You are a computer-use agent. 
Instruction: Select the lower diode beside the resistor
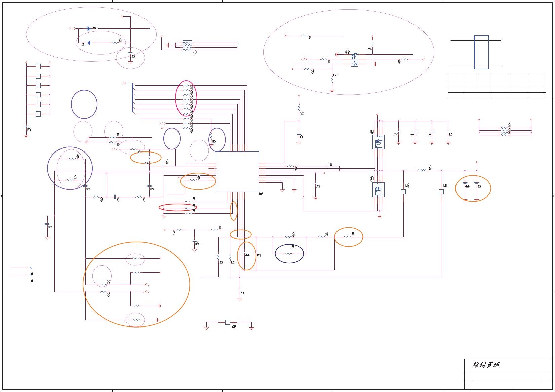point(89,43)
